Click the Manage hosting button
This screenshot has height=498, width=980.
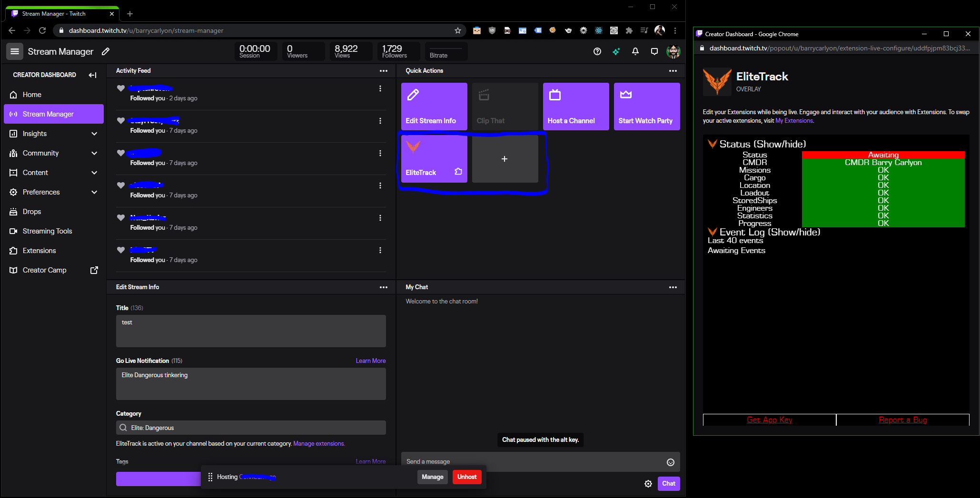(x=433, y=477)
